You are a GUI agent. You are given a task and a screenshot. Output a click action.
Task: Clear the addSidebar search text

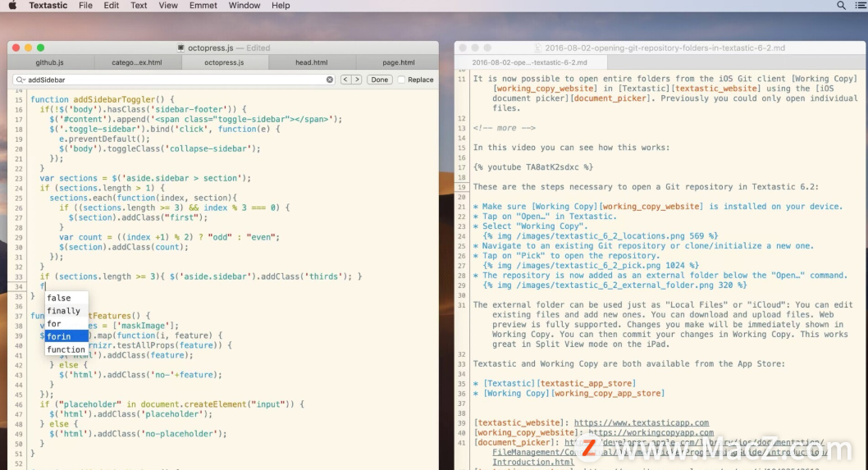(x=330, y=80)
